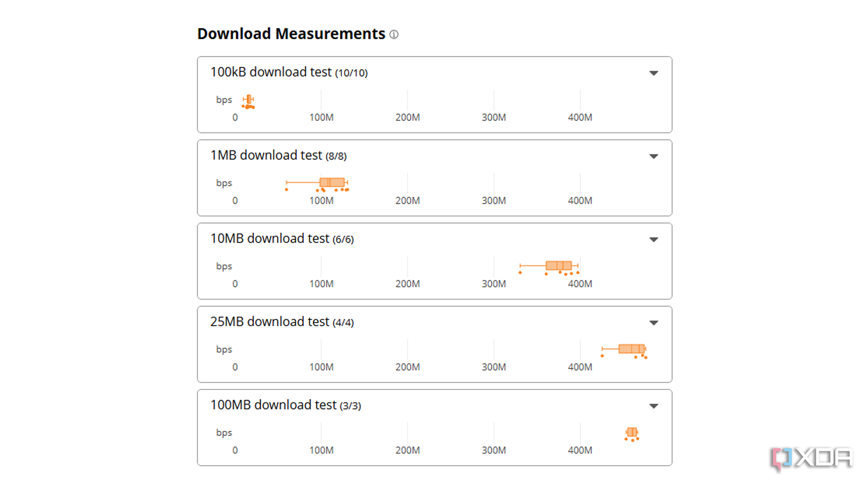Click the bps label in 100kB test
The height and width of the screenshot is (488, 868).
pyautogui.click(x=224, y=100)
